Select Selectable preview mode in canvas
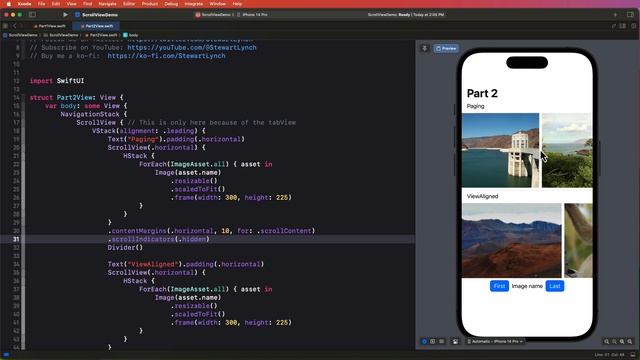 [x=433, y=342]
